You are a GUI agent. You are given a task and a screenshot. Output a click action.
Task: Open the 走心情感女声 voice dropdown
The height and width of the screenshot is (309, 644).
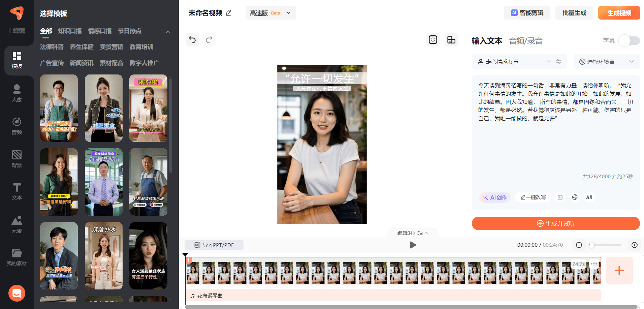click(513, 62)
